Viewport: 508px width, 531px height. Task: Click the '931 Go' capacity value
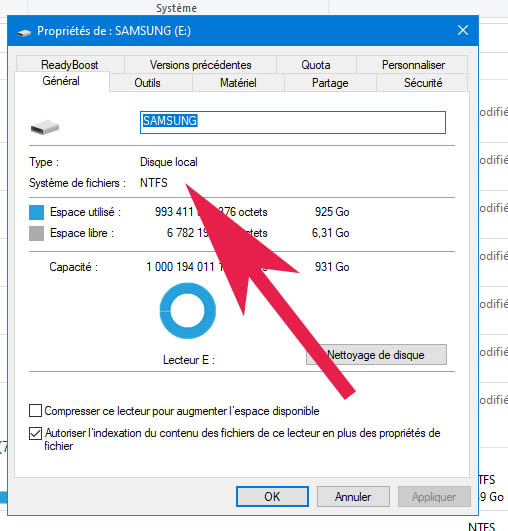tap(332, 267)
